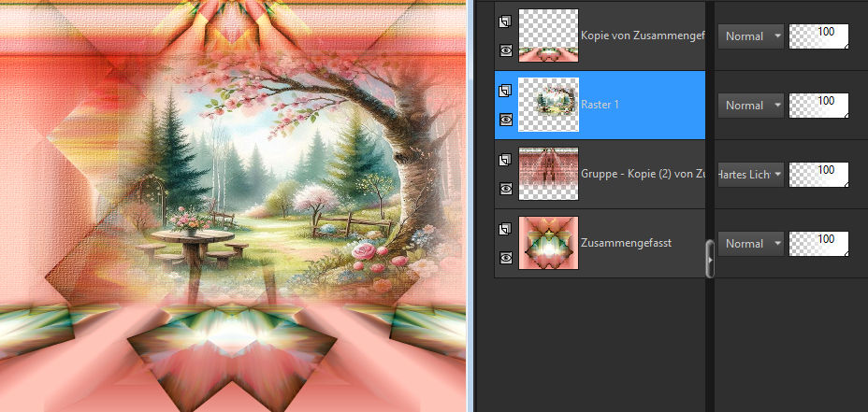Adjust opacity slider of Gruppe - Kopie (2) layer
This screenshot has height=412, width=868.
818,174
